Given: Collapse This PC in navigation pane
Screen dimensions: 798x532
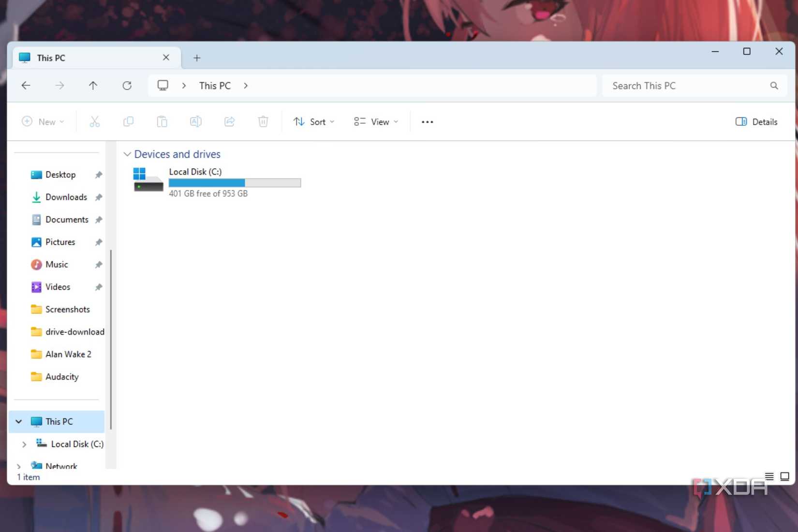Looking at the screenshot, I should click(19, 422).
